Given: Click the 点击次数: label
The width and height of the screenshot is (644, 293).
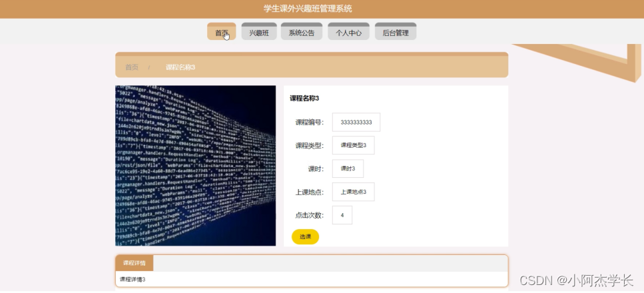Looking at the screenshot, I should 309,215.
